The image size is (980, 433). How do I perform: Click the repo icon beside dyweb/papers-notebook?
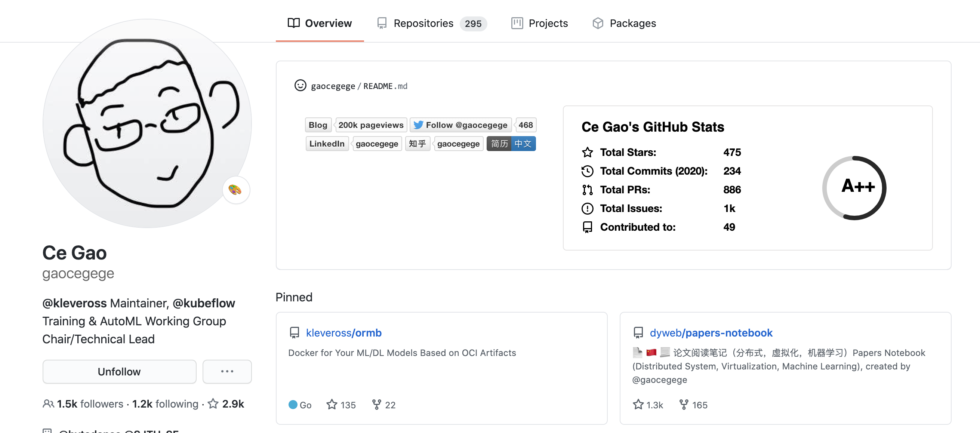pos(638,332)
